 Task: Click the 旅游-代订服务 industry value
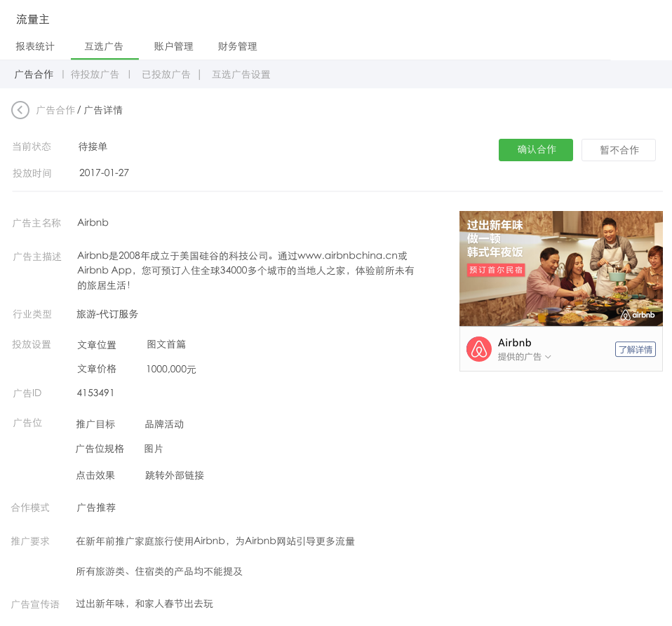click(107, 314)
